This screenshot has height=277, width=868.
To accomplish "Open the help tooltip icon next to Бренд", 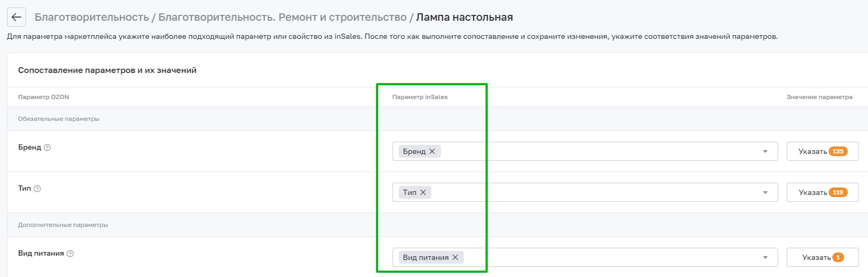I will (x=47, y=148).
